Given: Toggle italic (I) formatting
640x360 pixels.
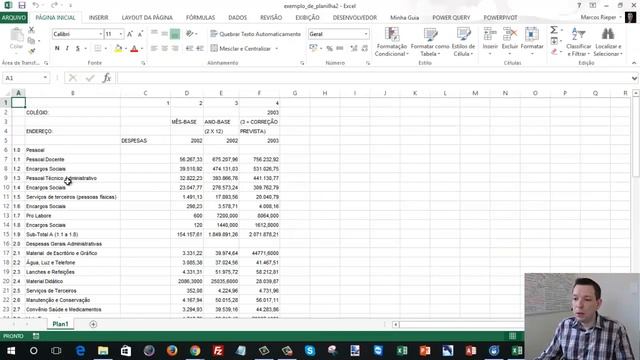Looking at the screenshot, I should click(x=67, y=48).
